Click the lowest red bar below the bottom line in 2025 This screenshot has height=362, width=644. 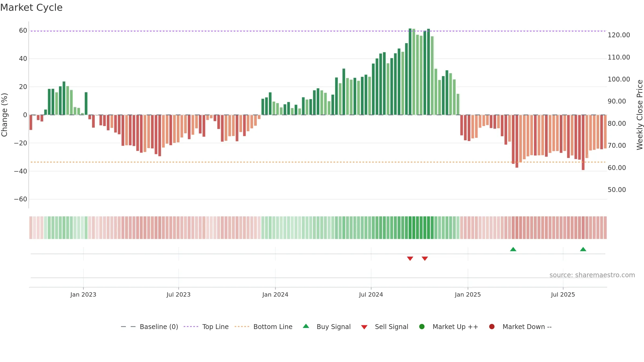[583, 142]
